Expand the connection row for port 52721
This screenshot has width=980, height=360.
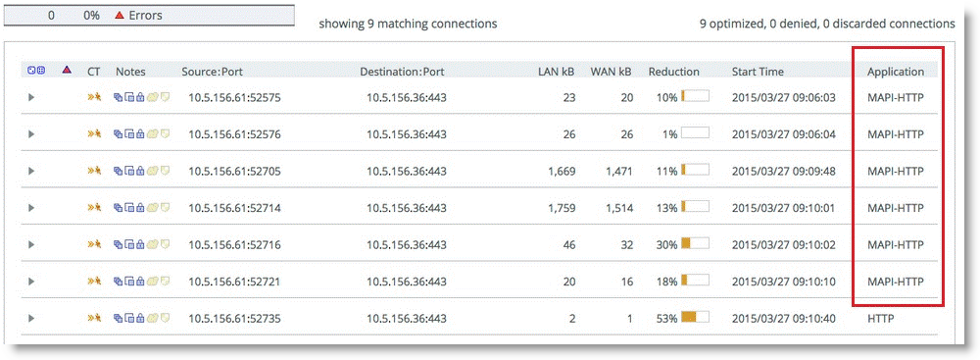(31, 282)
